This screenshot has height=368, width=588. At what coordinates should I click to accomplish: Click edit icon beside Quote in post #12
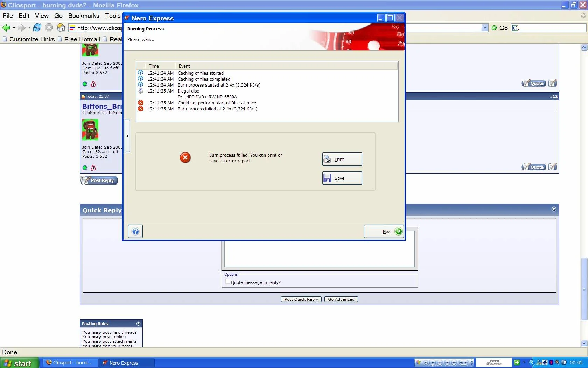click(553, 167)
